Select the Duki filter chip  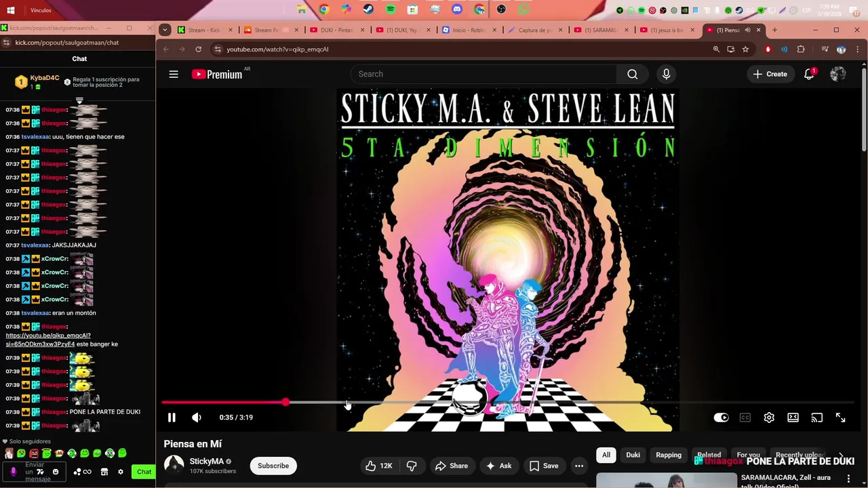(x=633, y=455)
